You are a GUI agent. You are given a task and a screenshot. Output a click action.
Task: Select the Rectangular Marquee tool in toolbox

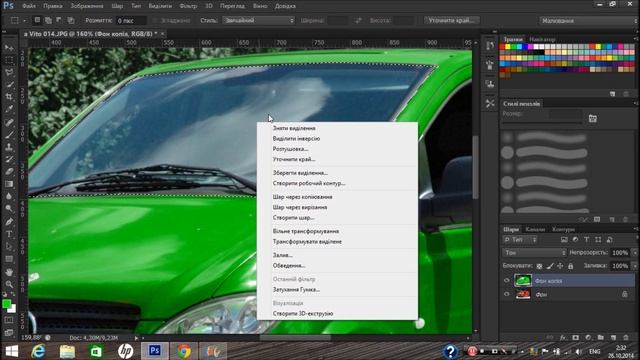pyautogui.click(x=9, y=60)
